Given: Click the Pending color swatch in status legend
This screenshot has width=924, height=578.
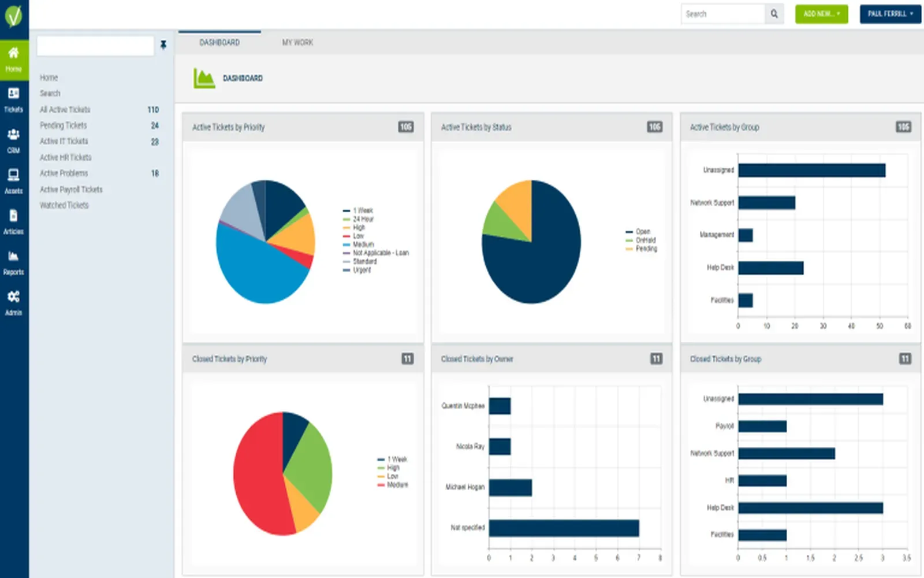Looking at the screenshot, I should click(x=631, y=249).
